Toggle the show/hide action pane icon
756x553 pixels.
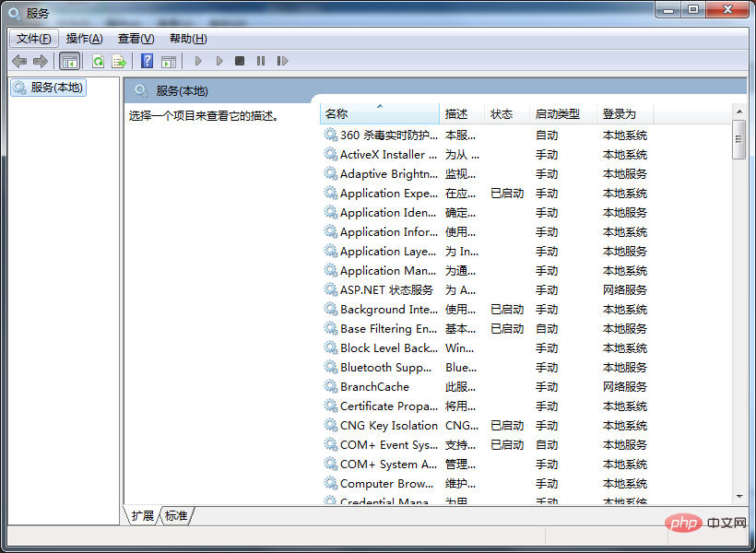[169, 61]
